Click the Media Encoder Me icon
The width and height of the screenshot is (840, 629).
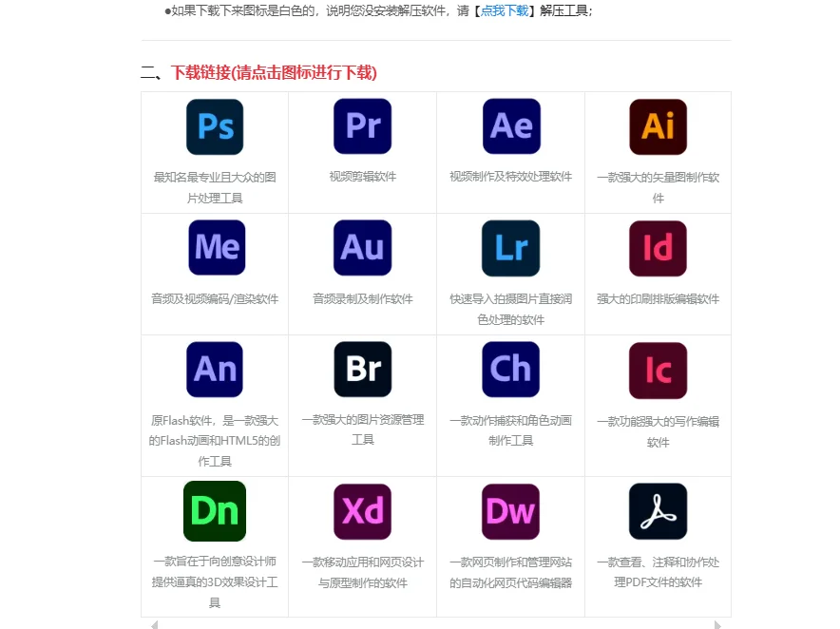(x=214, y=247)
